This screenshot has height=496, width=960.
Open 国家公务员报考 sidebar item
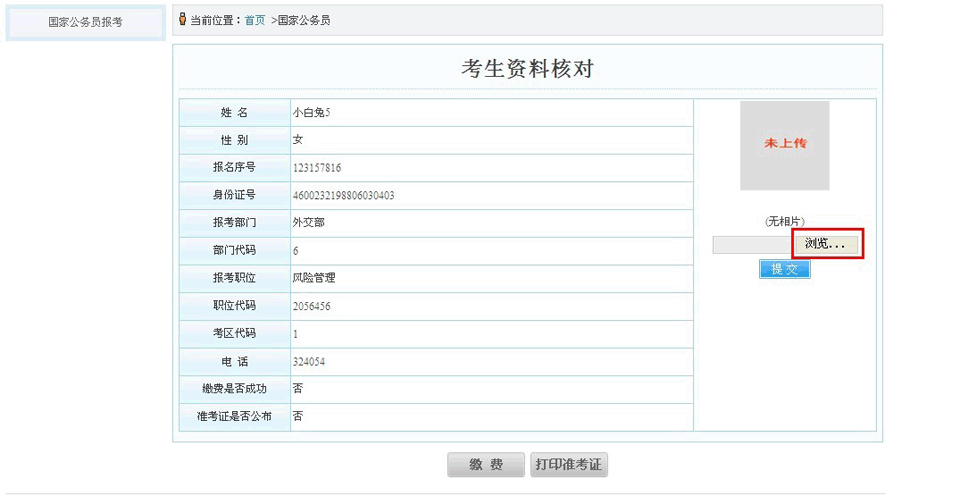pos(86,22)
